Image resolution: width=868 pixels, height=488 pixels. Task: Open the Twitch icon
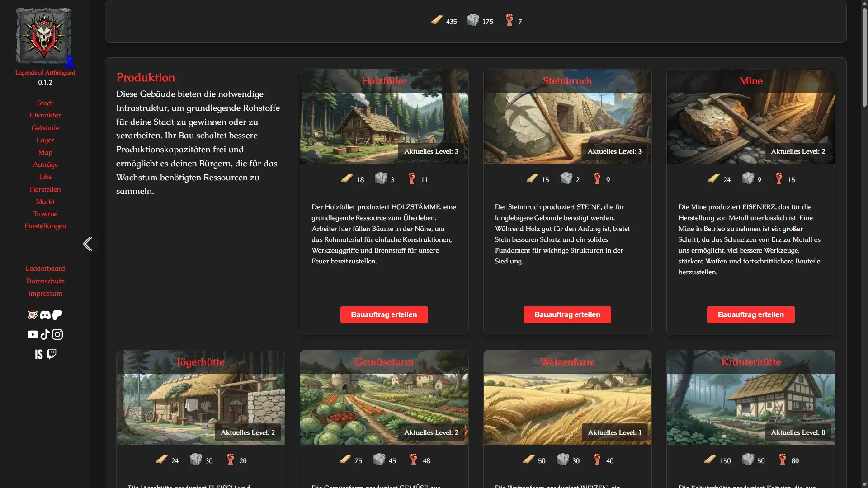pyautogui.click(x=51, y=354)
